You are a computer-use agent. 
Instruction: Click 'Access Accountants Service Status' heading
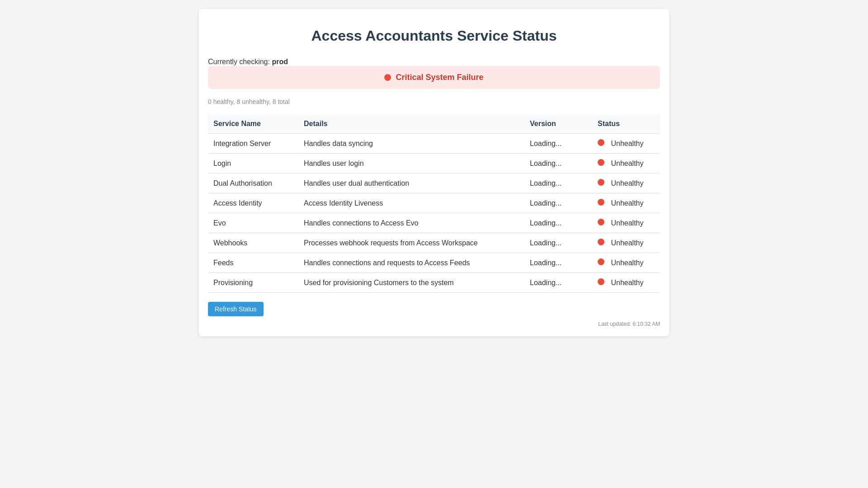(434, 36)
